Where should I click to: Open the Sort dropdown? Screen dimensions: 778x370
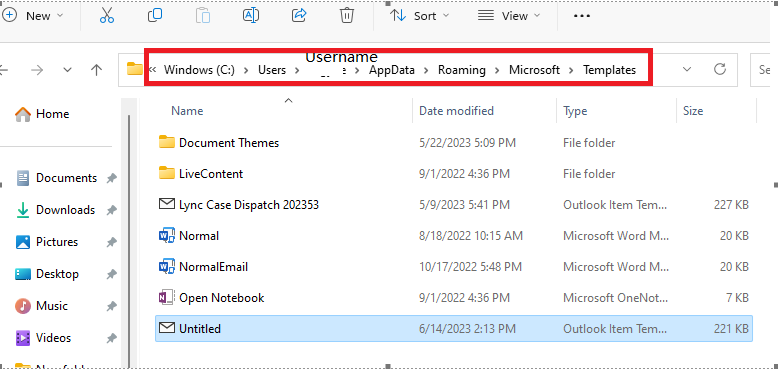419,16
